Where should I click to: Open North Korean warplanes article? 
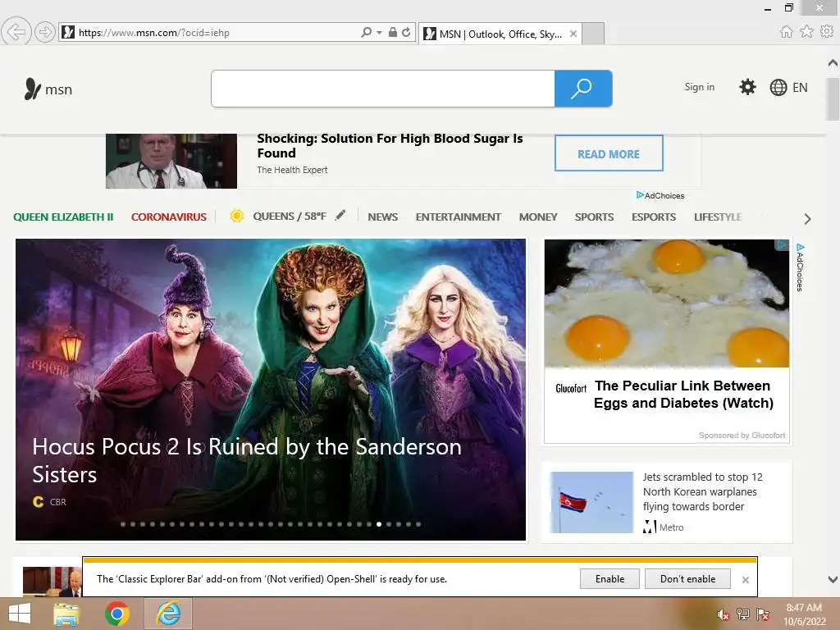702,491
